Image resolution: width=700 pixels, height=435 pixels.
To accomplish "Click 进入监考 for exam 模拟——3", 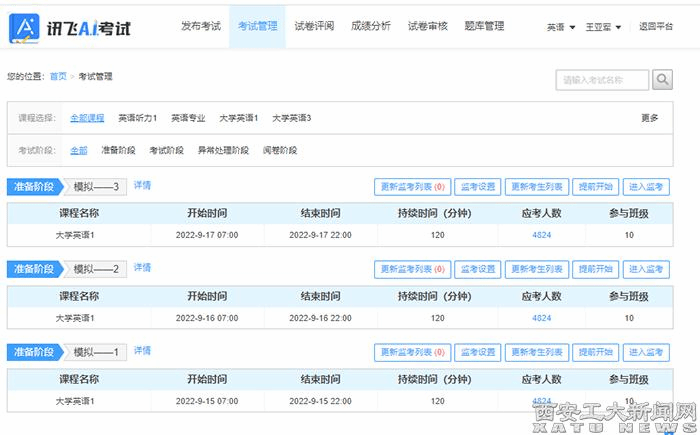I will tap(647, 186).
